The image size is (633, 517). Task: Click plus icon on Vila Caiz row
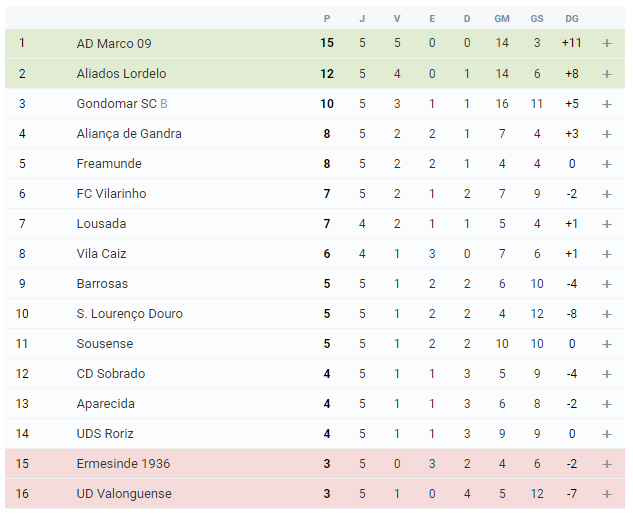click(607, 254)
